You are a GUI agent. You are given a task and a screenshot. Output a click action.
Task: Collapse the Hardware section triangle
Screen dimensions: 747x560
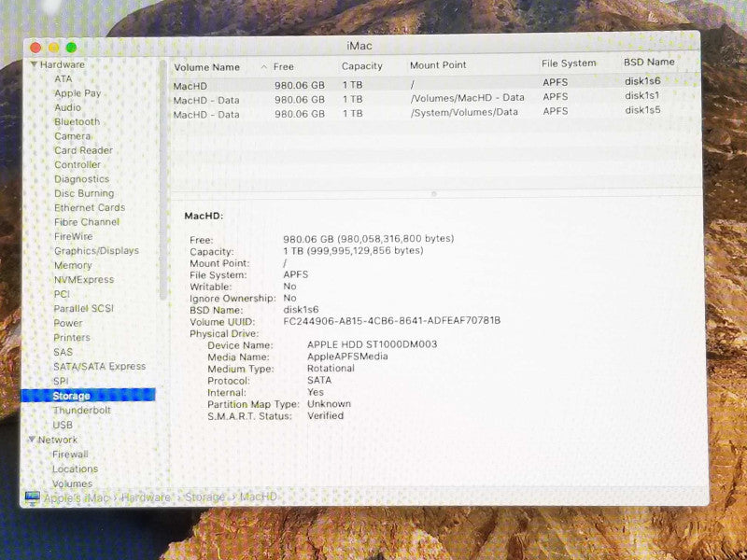click(34, 64)
